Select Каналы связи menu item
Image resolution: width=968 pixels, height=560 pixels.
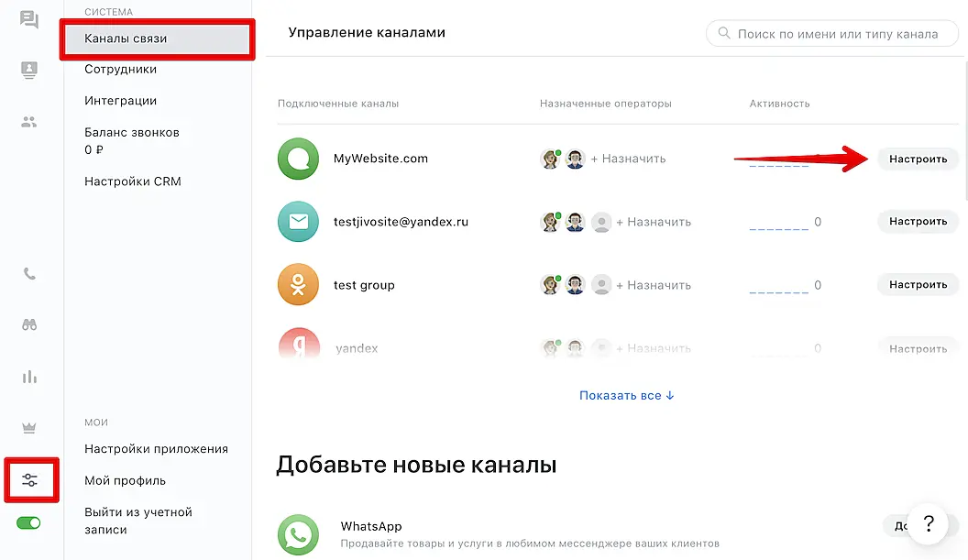(157, 38)
